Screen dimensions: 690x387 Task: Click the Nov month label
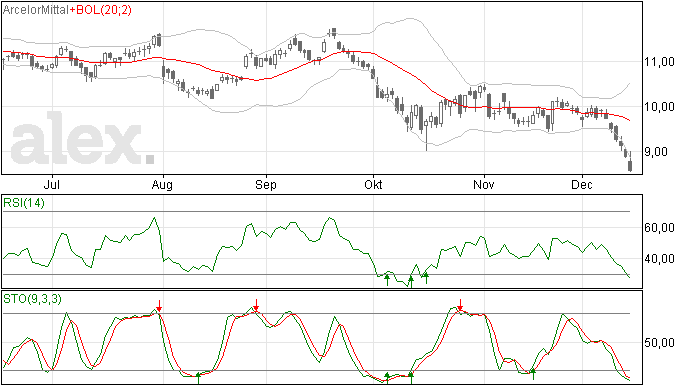[x=484, y=184]
